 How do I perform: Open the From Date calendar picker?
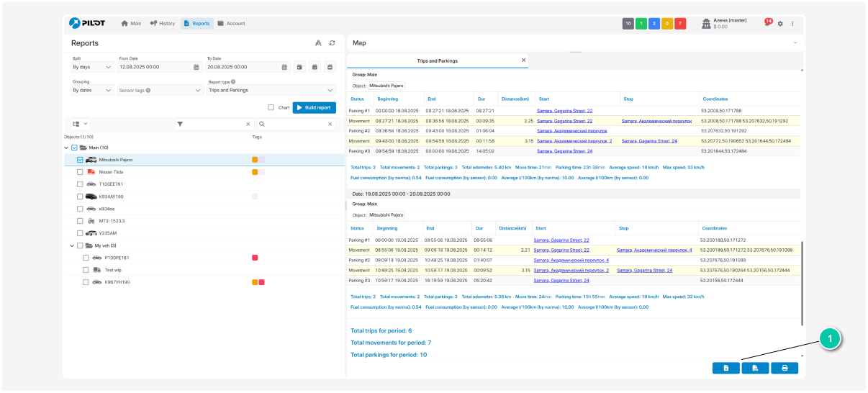[x=196, y=68]
